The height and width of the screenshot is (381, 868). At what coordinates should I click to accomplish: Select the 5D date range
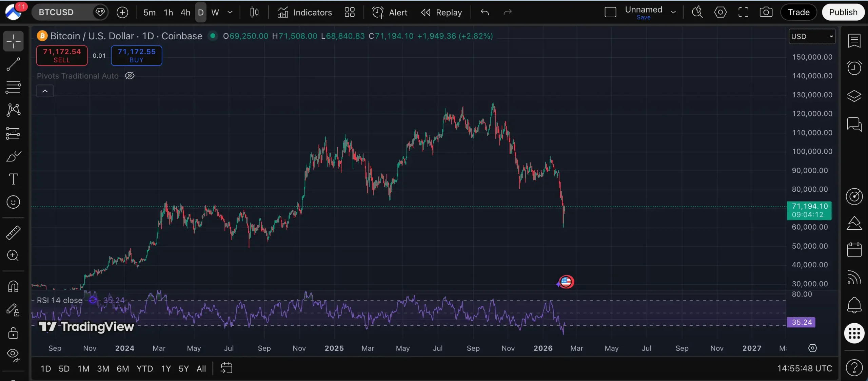[64, 369]
